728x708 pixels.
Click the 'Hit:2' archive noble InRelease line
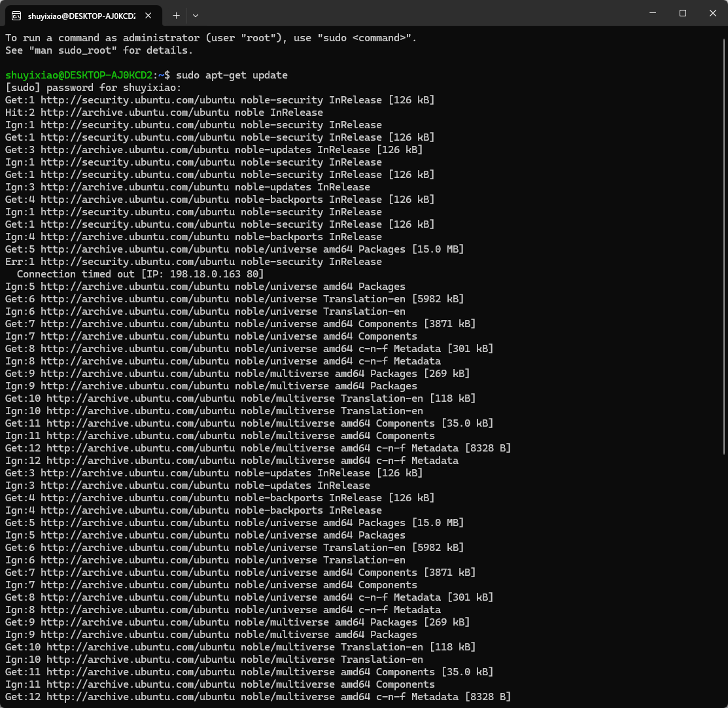pos(164,113)
